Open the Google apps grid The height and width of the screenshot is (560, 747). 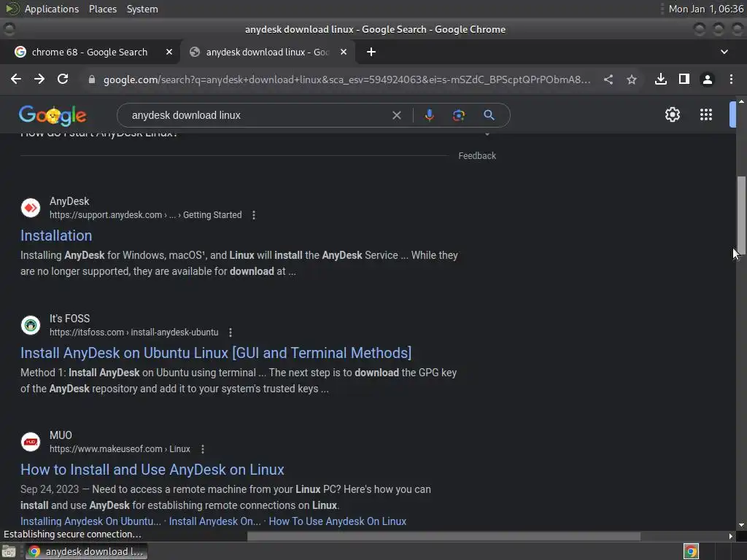(706, 114)
